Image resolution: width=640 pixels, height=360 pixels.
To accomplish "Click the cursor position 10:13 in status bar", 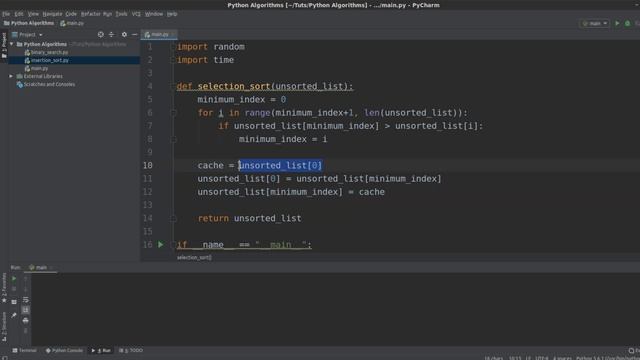I will click(x=515, y=358).
